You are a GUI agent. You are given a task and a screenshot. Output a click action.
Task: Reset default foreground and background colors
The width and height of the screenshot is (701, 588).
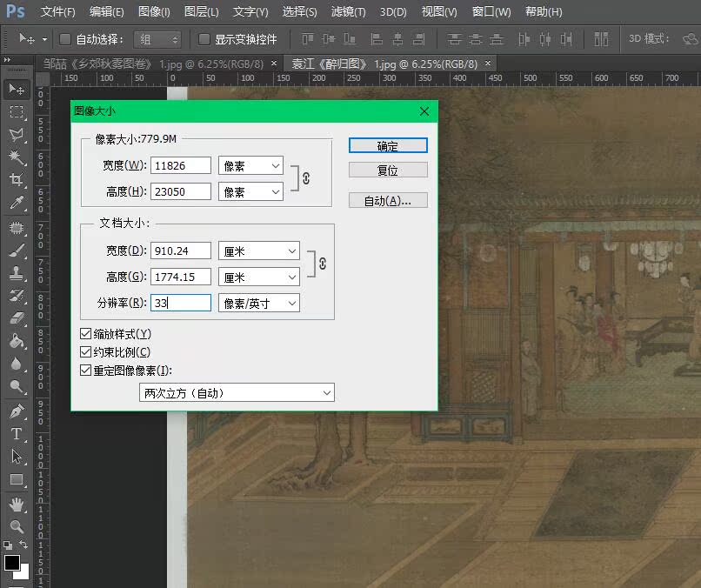pos(8,545)
